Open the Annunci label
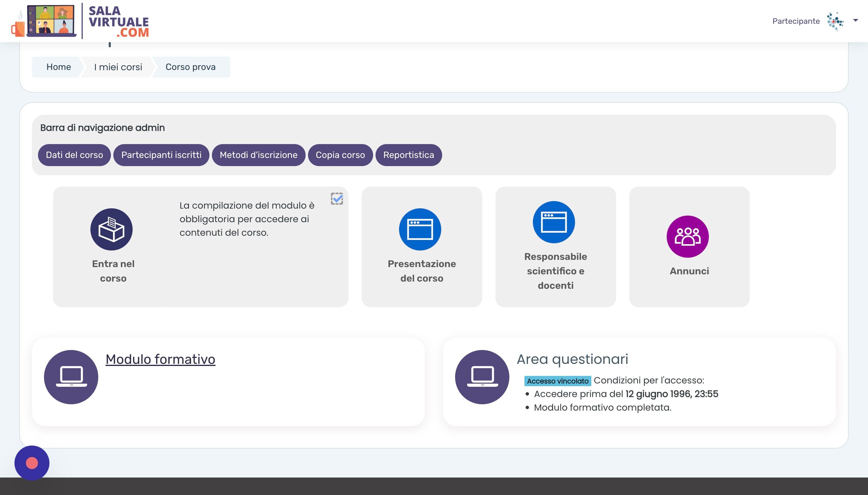 689,271
